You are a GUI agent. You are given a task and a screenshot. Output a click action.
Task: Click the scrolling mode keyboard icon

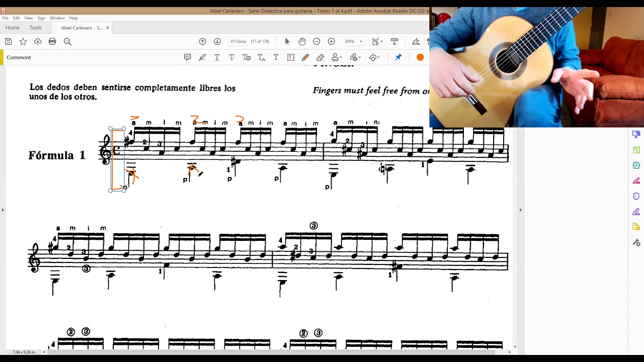tap(394, 42)
